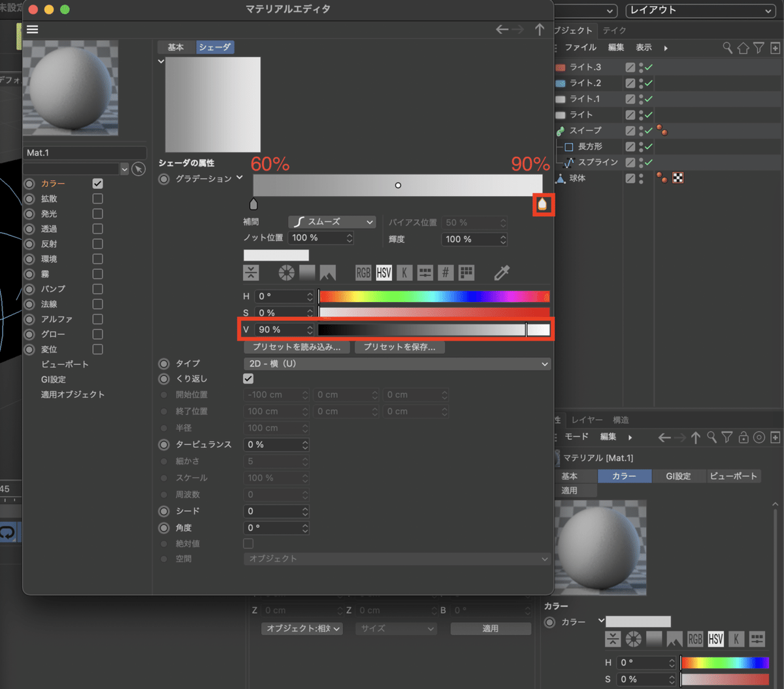This screenshot has height=689, width=784.
Task: Click material tag on スイープ object
Action: (x=662, y=130)
